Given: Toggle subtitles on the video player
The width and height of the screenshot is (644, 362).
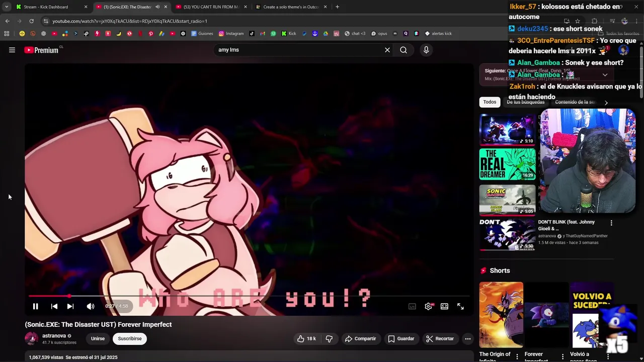Looking at the screenshot, I should tap(412, 306).
